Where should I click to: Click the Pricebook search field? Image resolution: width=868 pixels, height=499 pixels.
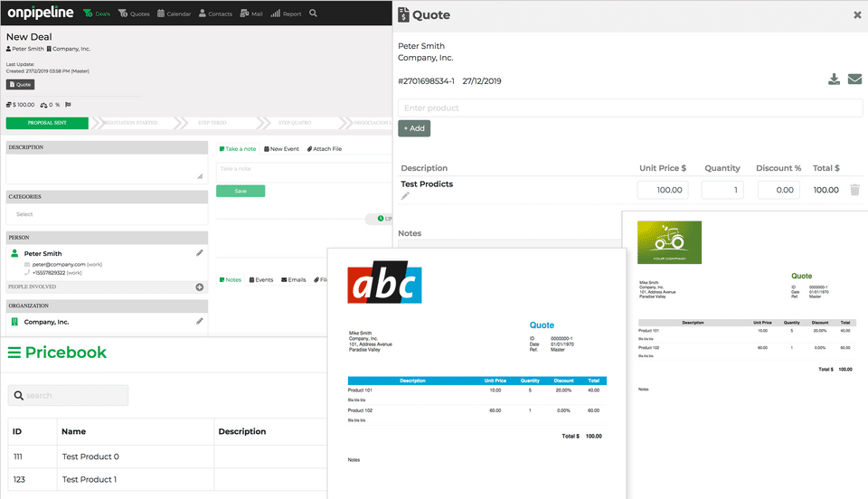coord(68,396)
